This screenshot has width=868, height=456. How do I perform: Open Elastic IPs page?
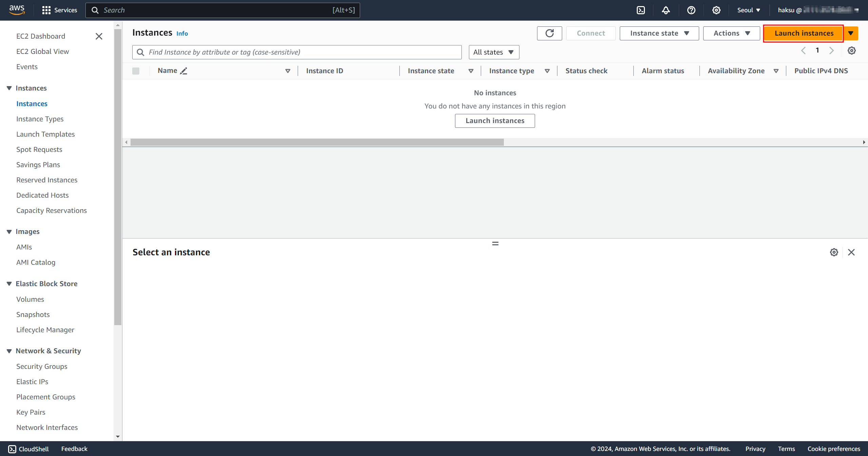[32, 382]
